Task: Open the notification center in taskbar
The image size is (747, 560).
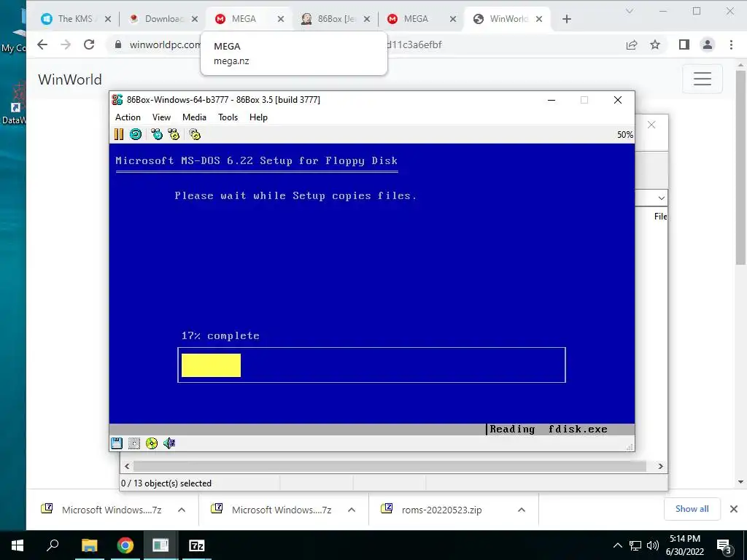Action: pos(724,546)
